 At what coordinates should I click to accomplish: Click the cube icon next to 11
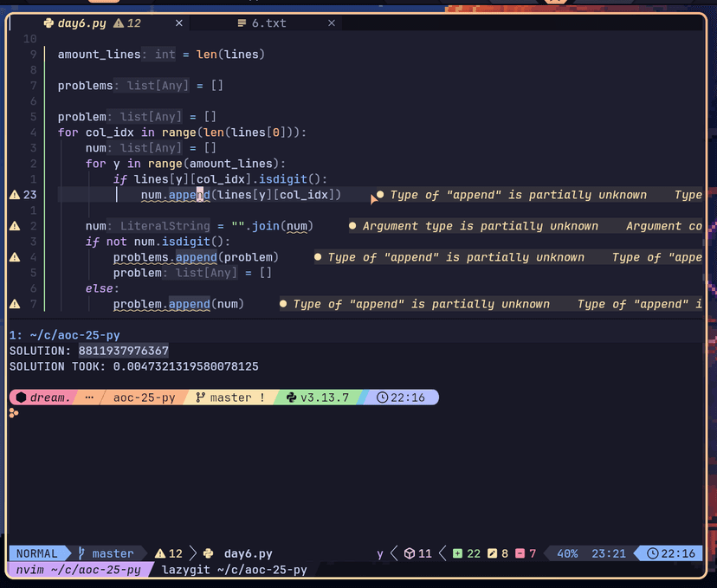click(409, 553)
